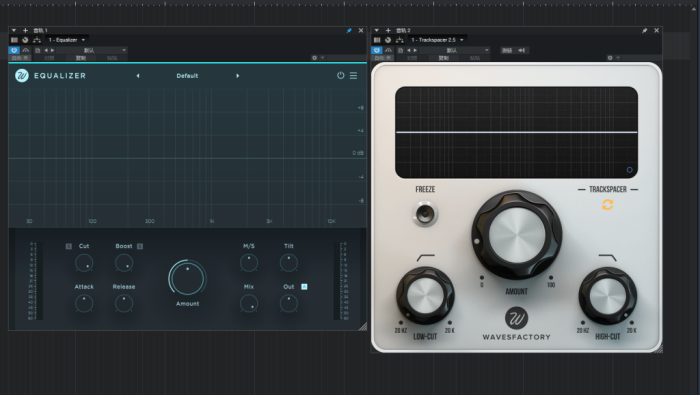
Task: Click the large Amount knob in Equalizer
Action: pyautogui.click(x=188, y=278)
